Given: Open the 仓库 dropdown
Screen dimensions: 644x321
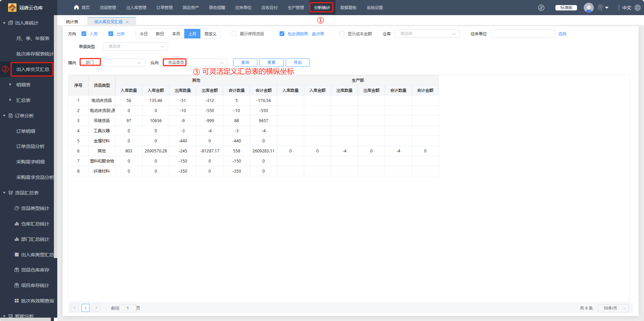Looking at the screenshot, I should click(427, 34).
